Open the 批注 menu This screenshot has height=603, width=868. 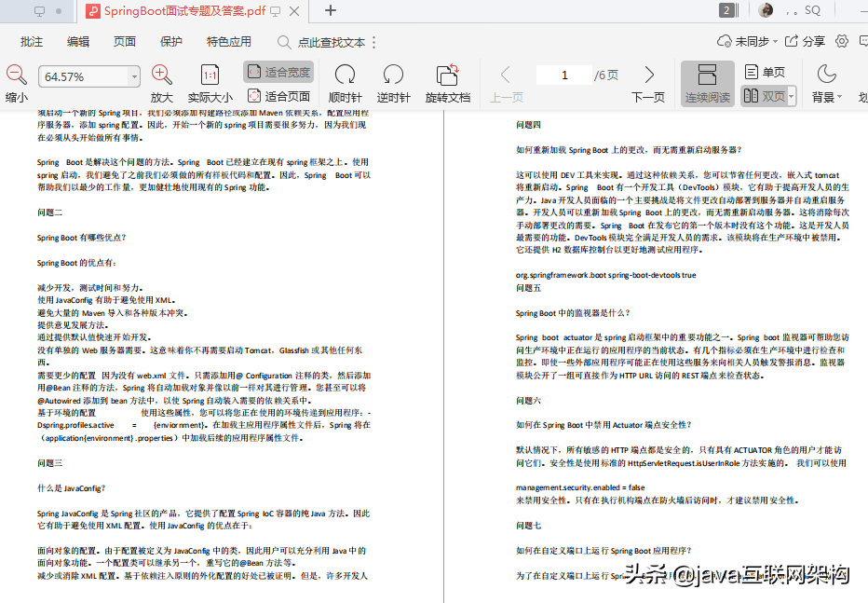coord(32,42)
